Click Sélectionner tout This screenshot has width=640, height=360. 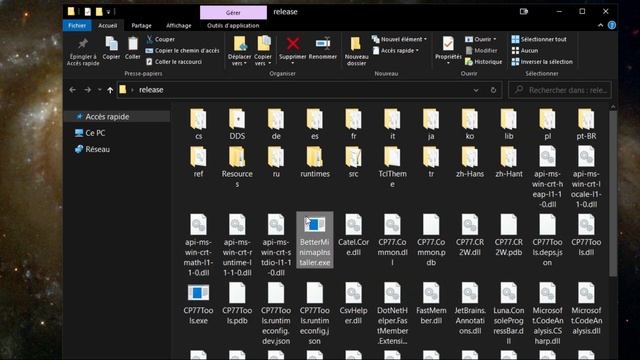click(x=539, y=39)
